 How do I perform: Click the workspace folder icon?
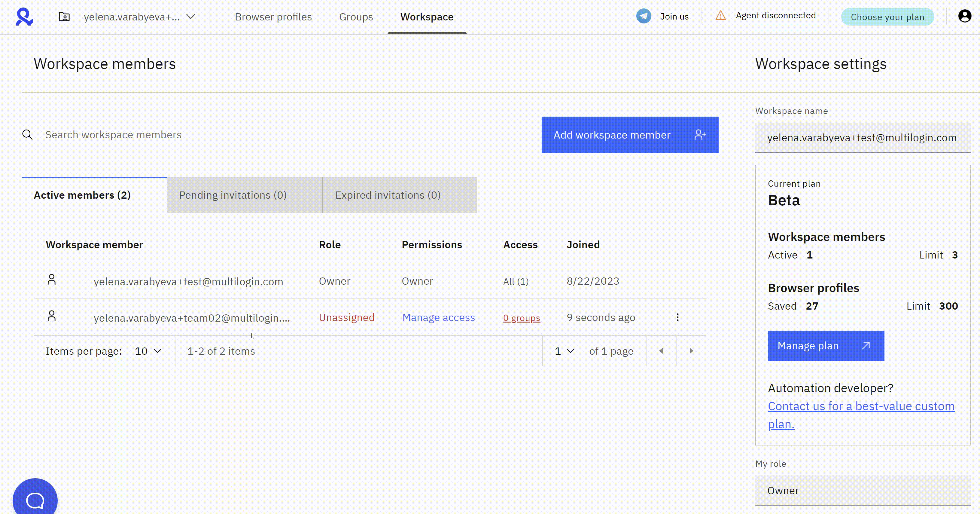[64, 17]
